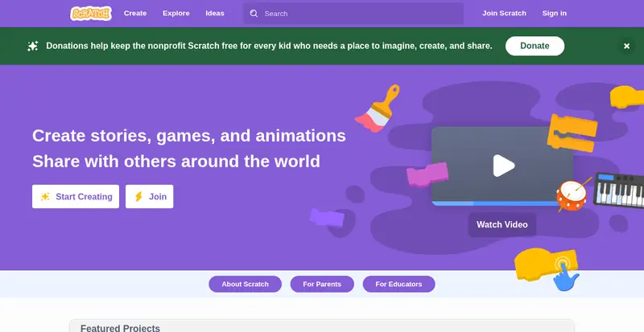Screen dimensions: 644x332
Task: Click the Scratch logo
Action: tap(91, 13)
